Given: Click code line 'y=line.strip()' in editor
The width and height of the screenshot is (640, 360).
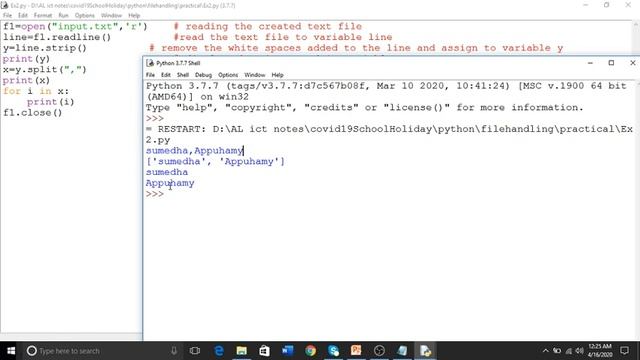Looking at the screenshot, I should click(x=45, y=48).
